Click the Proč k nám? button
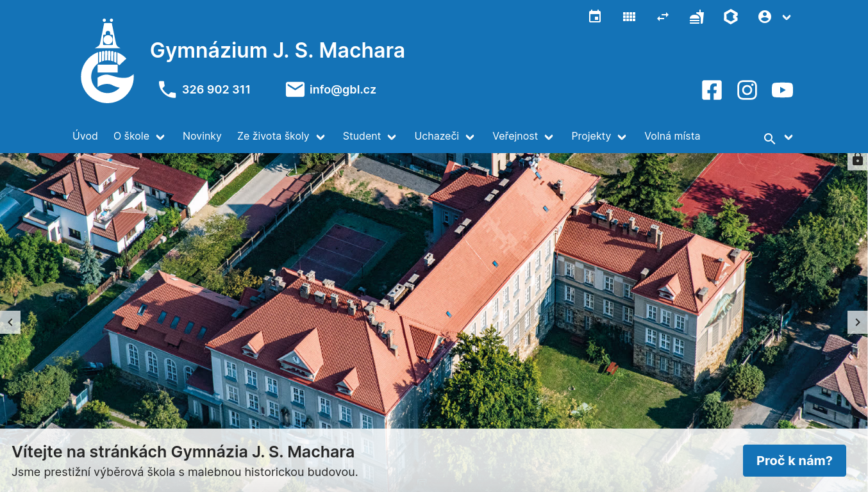This screenshot has height=492, width=868. click(x=794, y=460)
